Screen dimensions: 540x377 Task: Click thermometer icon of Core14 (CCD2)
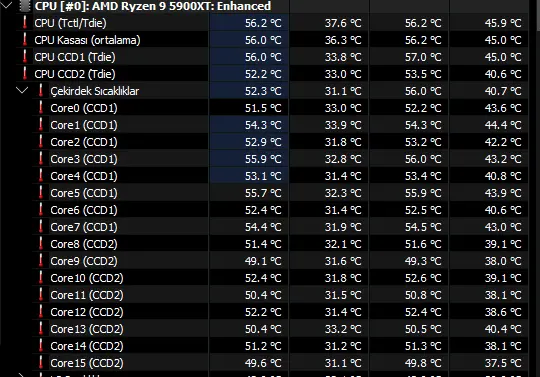pyautogui.click(x=41, y=345)
